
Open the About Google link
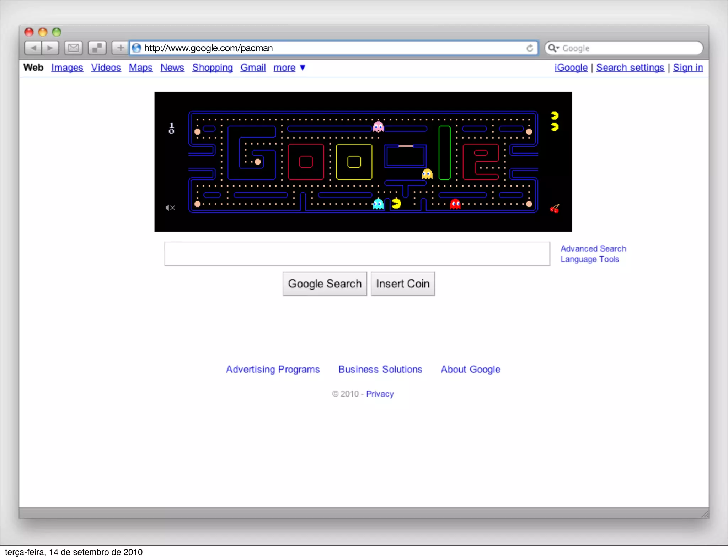pyautogui.click(x=471, y=369)
